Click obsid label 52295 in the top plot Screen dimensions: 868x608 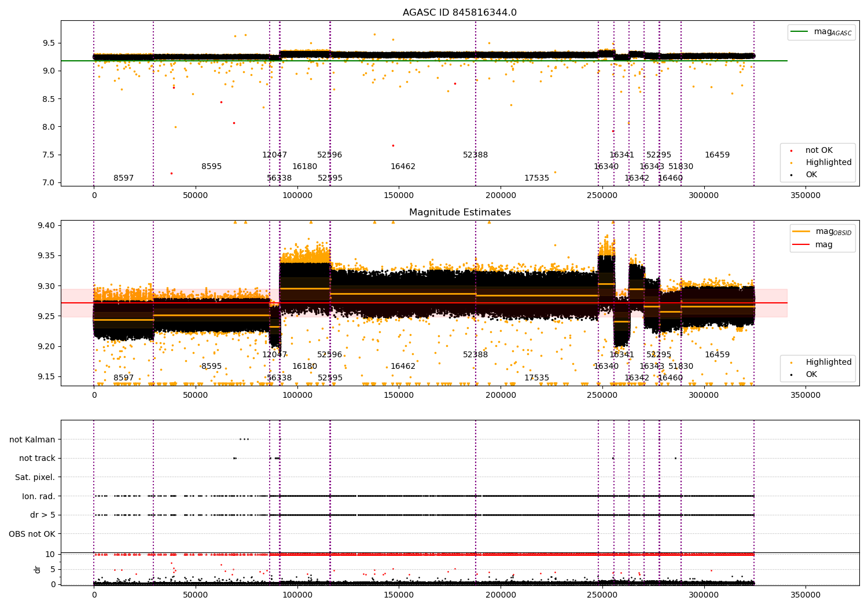[659, 155]
